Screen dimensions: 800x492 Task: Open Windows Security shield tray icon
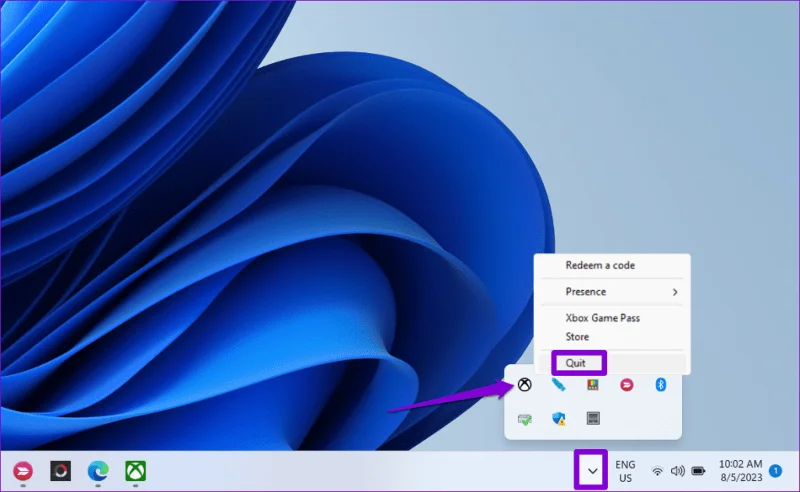tap(559, 419)
